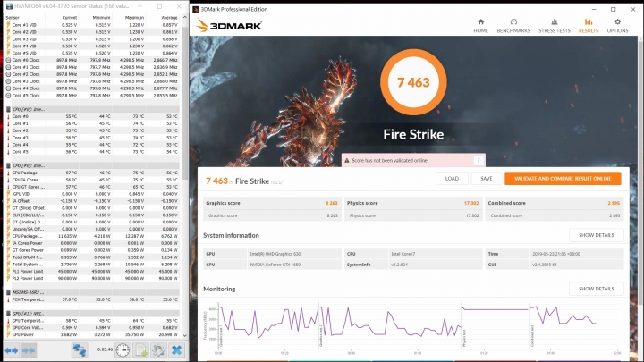Open HWiNFO sensor settings gear icon
The width and height of the screenshot is (644, 362).
tap(158, 350)
